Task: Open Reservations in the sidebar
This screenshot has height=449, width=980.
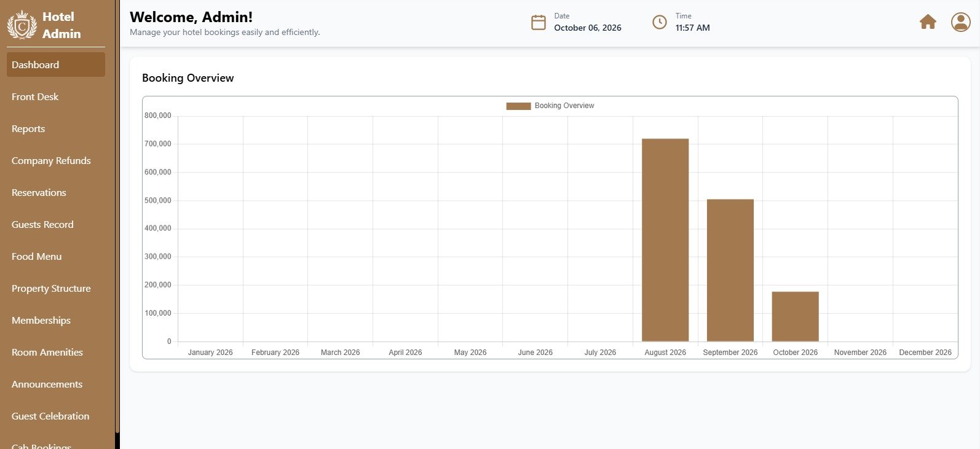Action: tap(56, 192)
